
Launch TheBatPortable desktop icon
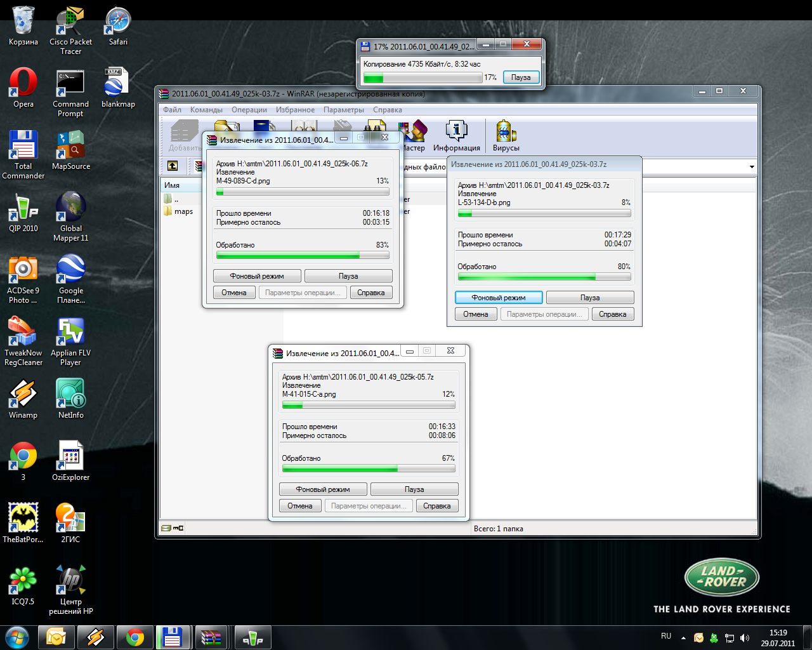click(23, 524)
